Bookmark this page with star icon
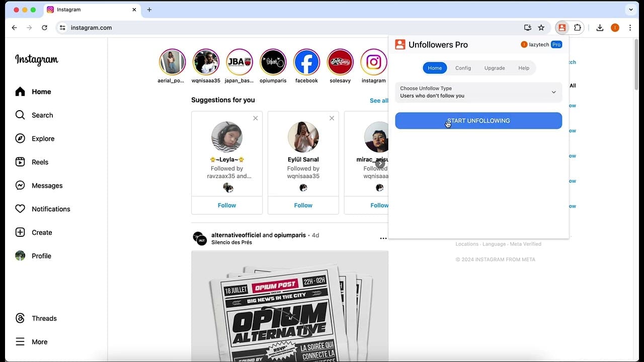This screenshot has width=644, height=362. click(x=541, y=28)
